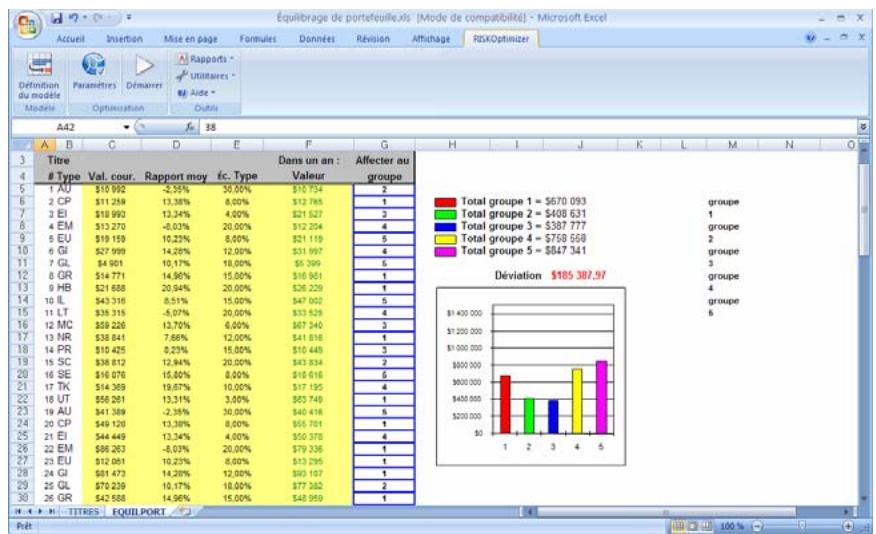Click the blue Total groupe 3 legend swatch
Viewport: 876px width, 534px height.
[445, 227]
